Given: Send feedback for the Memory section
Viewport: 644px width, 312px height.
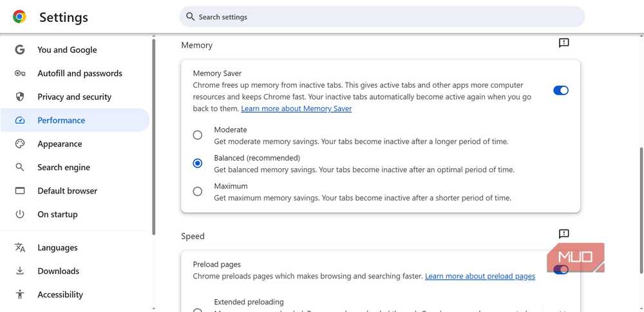Looking at the screenshot, I should tap(564, 43).
